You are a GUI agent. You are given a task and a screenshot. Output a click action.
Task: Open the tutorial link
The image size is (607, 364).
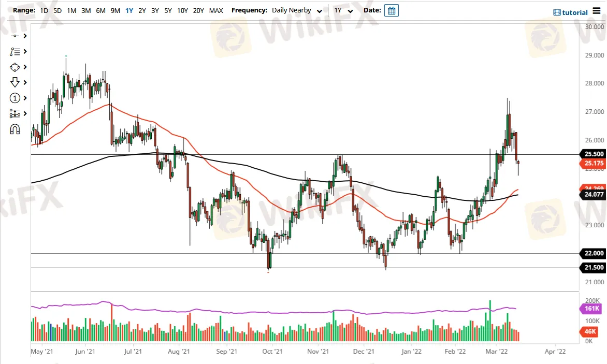pyautogui.click(x=575, y=12)
